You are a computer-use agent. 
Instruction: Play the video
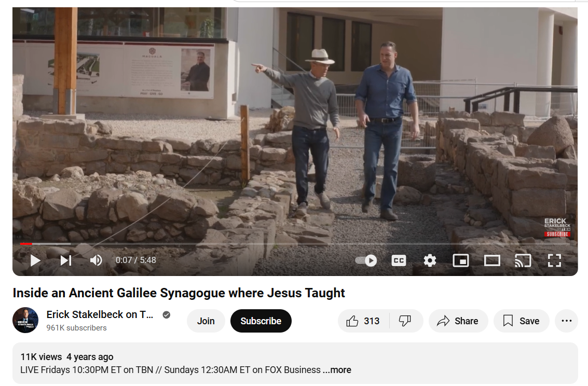click(35, 260)
